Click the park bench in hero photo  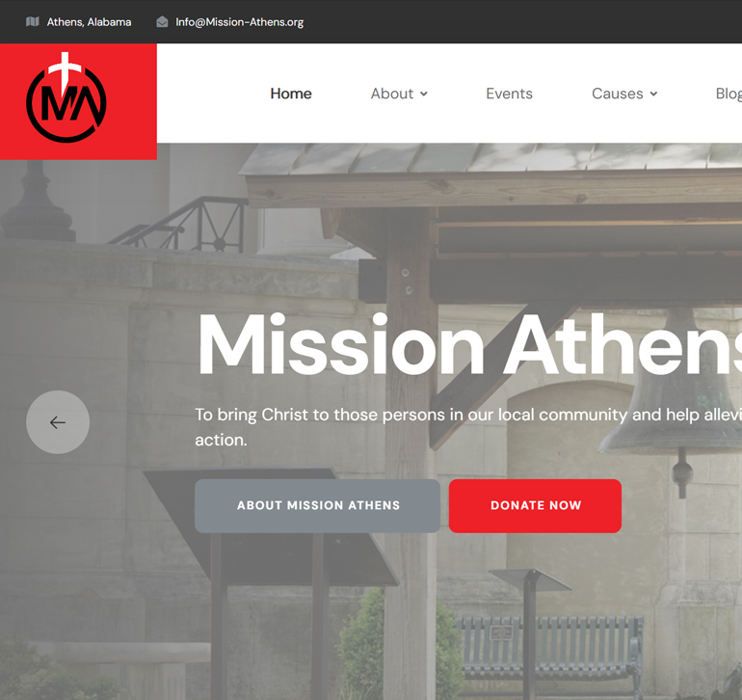coord(549,649)
